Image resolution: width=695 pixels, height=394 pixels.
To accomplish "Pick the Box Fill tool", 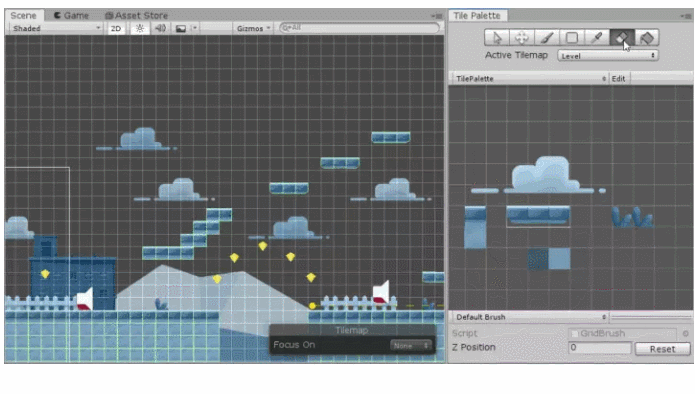I will [571, 38].
